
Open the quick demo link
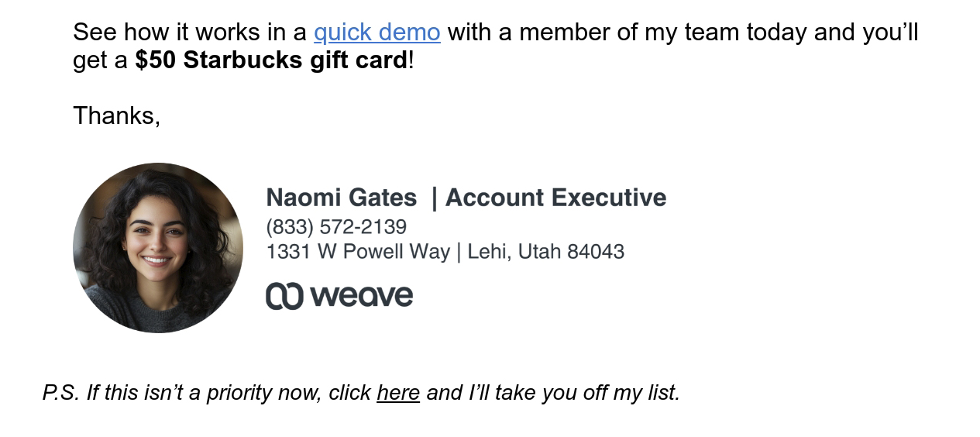point(377,33)
